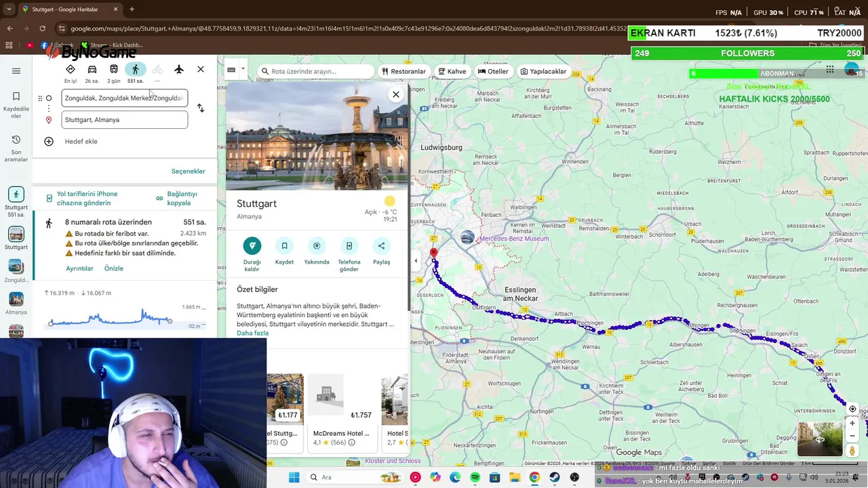The width and height of the screenshot is (868, 488).
Task: Select the Stuttgart 551 sa. walking shortcut
Action: [16, 202]
